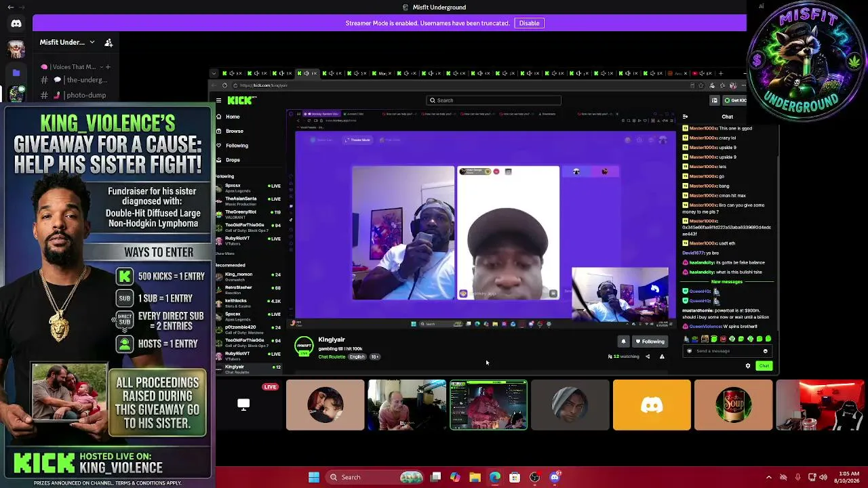Open the Kick hamburger menu
The height and width of the screenshot is (488, 868).
(x=218, y=100)
